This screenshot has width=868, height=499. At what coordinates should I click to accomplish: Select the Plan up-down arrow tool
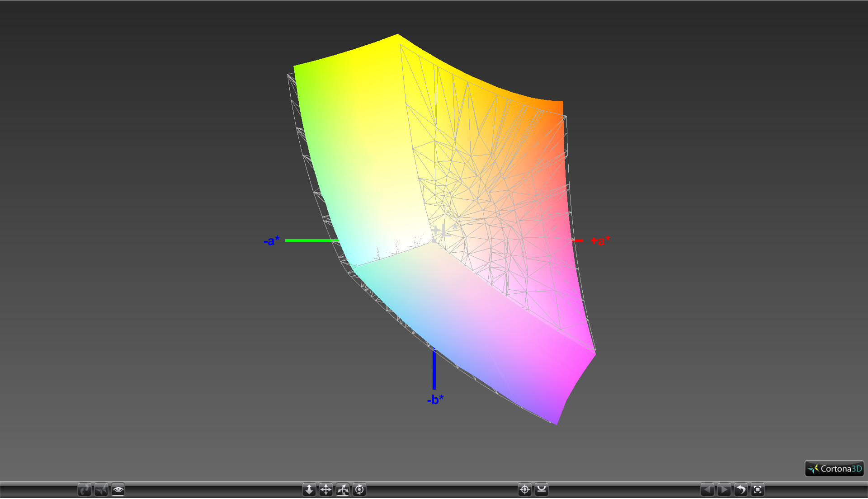pyautogui.click(x=309, y=490)
